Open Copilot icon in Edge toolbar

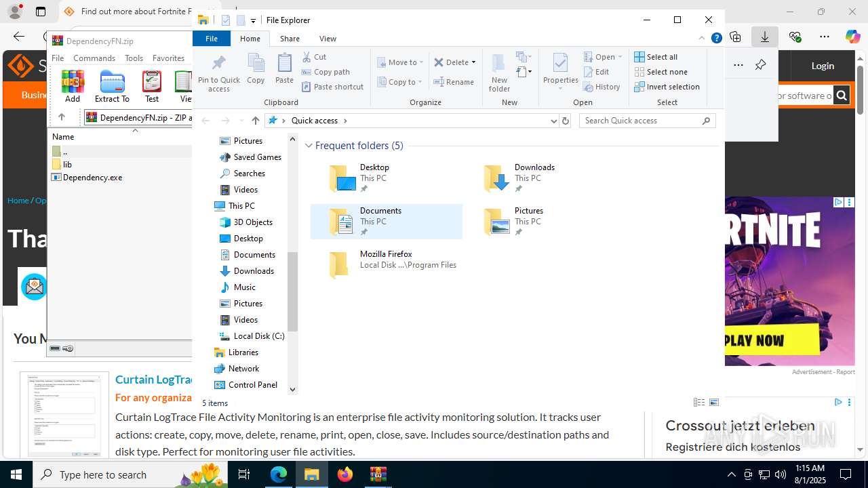tap(853, 37)
